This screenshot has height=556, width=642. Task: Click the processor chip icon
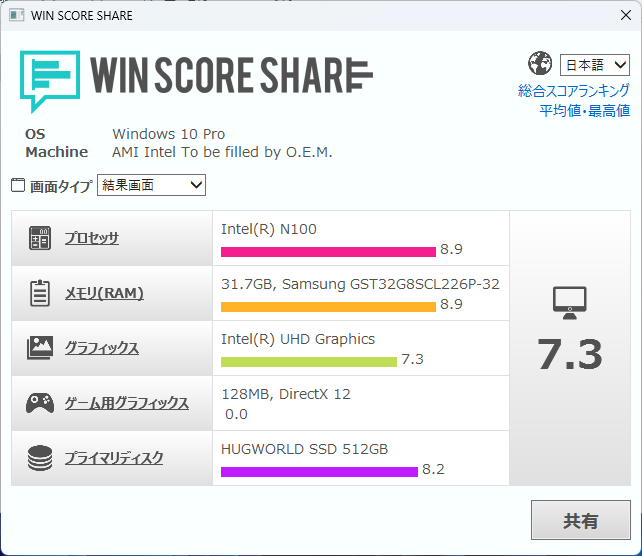click(x=40, y=238)
